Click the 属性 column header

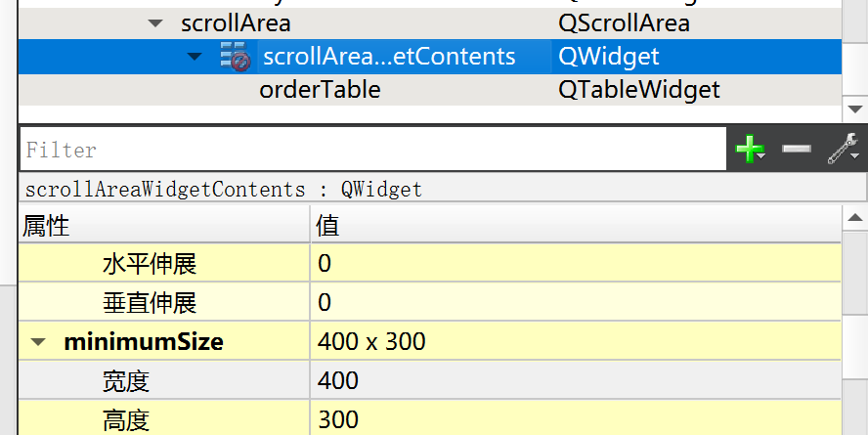point(164,225)
